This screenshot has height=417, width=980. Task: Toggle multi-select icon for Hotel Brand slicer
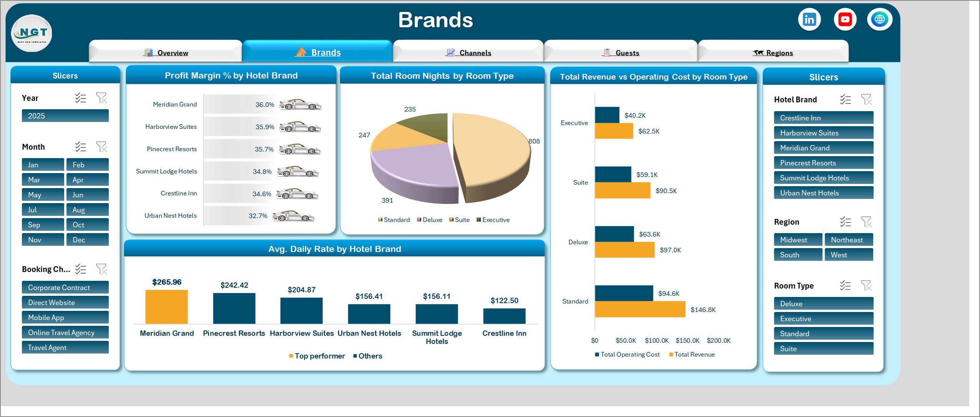click(x=845, y=100)
